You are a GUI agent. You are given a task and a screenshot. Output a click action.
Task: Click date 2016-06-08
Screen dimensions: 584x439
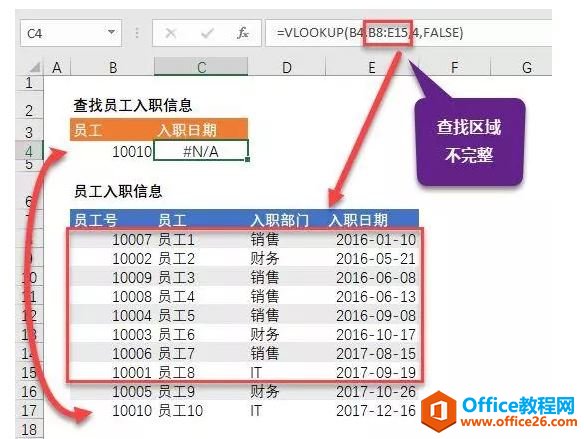tap(376, 277)
